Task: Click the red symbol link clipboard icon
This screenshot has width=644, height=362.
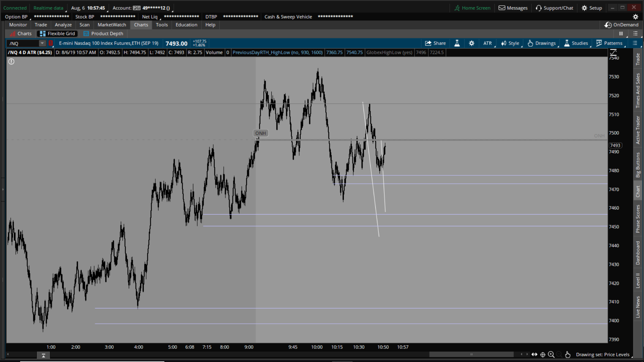Action: pyautogui.click(x=51, y=43)
